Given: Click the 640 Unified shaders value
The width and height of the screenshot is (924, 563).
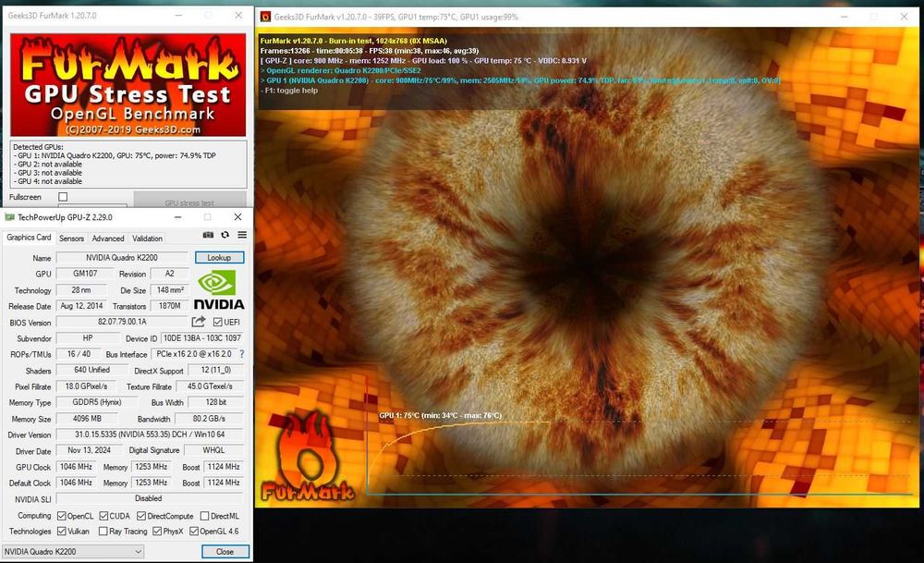Looking at the screenshot, I should [x=91, y=370].
